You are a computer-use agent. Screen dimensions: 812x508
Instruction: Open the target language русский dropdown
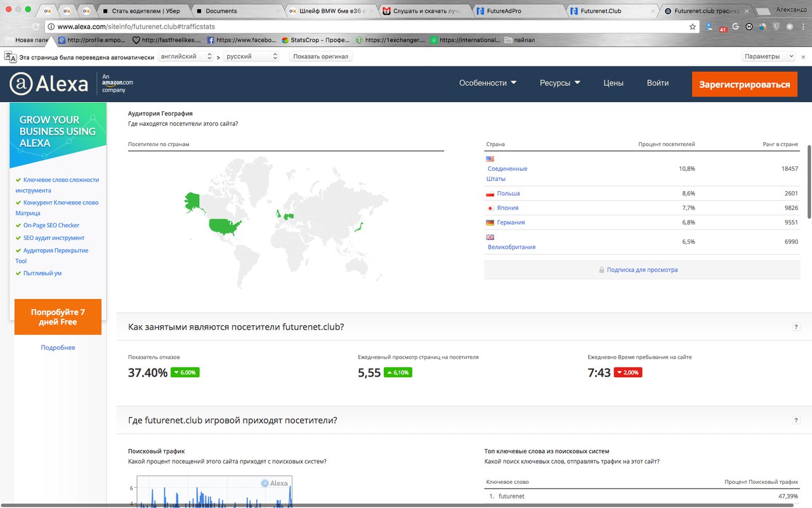click(251, 57)
